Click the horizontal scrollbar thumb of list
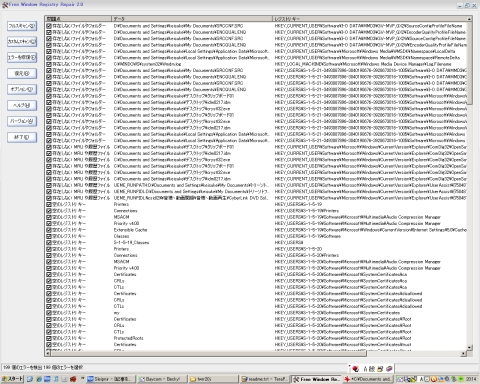 click(208, 353)
